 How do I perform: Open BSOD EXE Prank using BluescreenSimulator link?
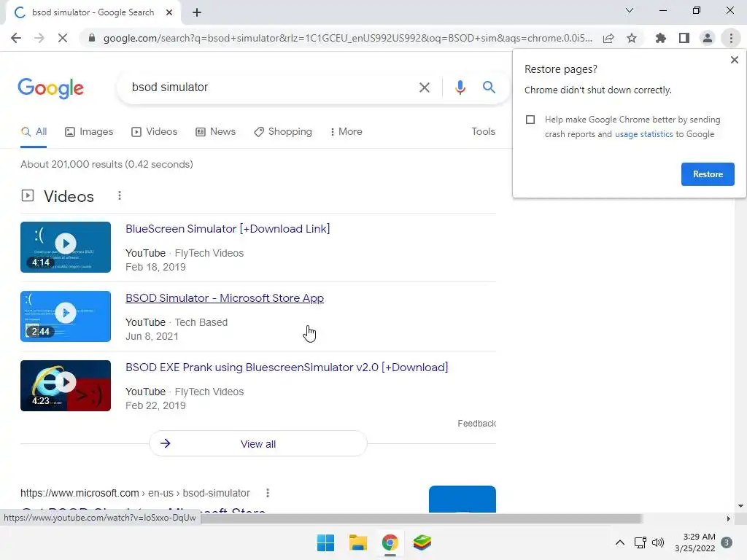(x=287, y=367)
